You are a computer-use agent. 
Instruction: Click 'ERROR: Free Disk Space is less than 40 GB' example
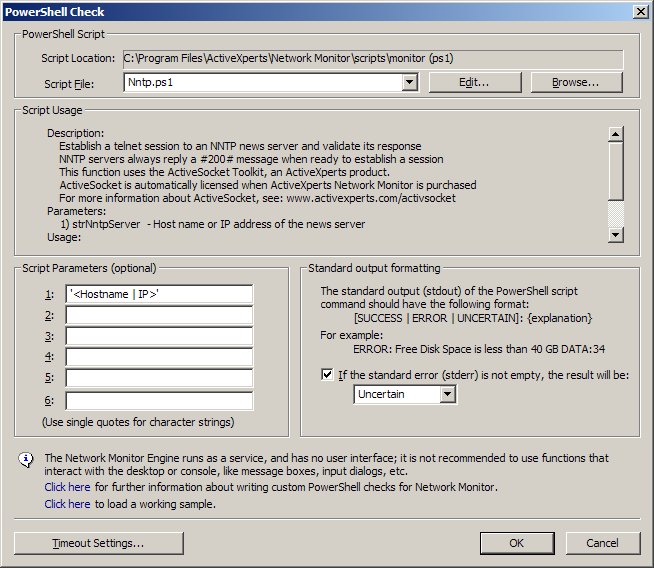tap(479, 349)
